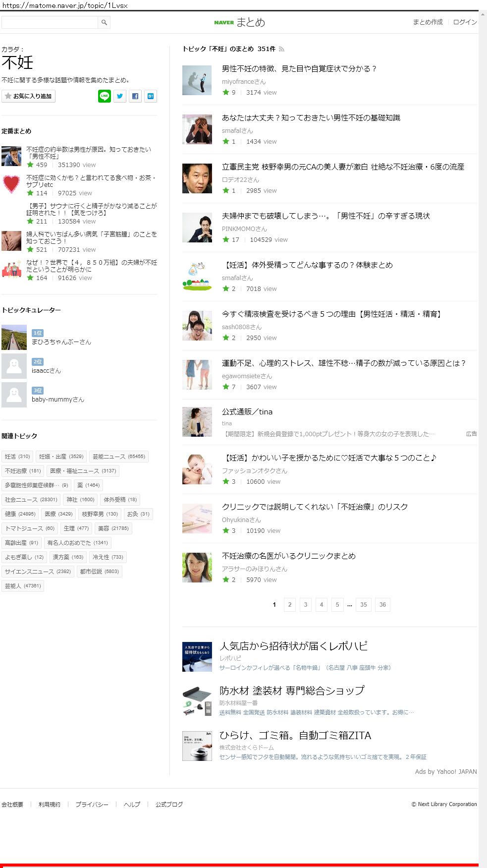This screenshot has width=487, height=868.
Task: Share topic via LINE icon
Action: (x=105, y=96)
